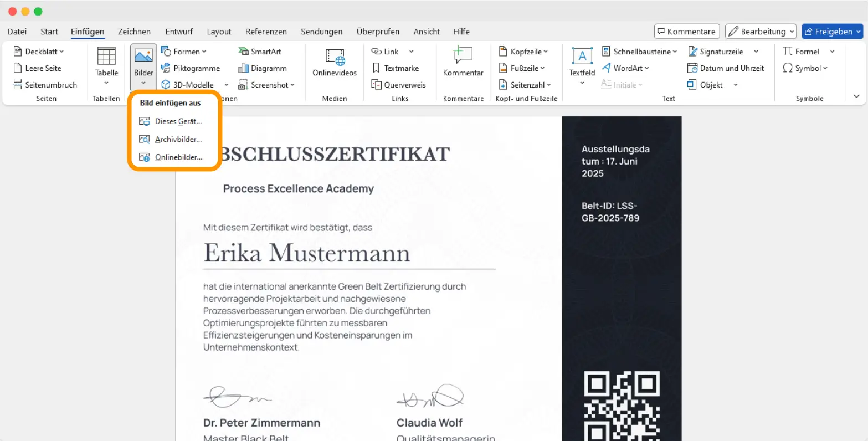The image size is (868, 441).
Task: Open the Formel dropdown arrow
Action: tap(832, 52)
